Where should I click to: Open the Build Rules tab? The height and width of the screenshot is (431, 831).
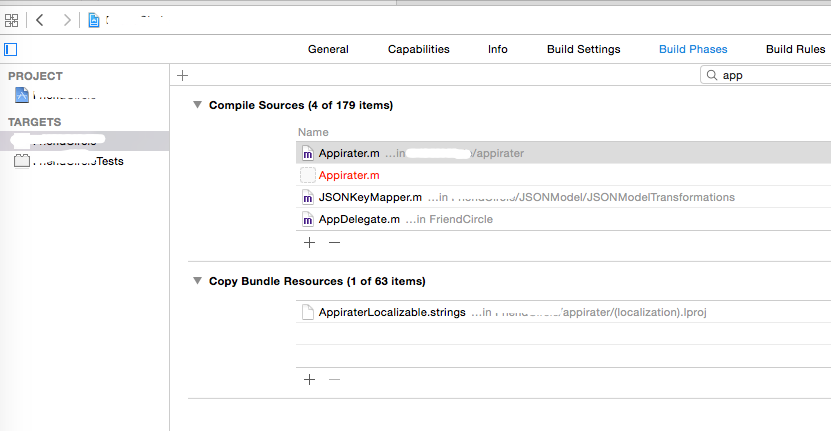click(795, 49)
